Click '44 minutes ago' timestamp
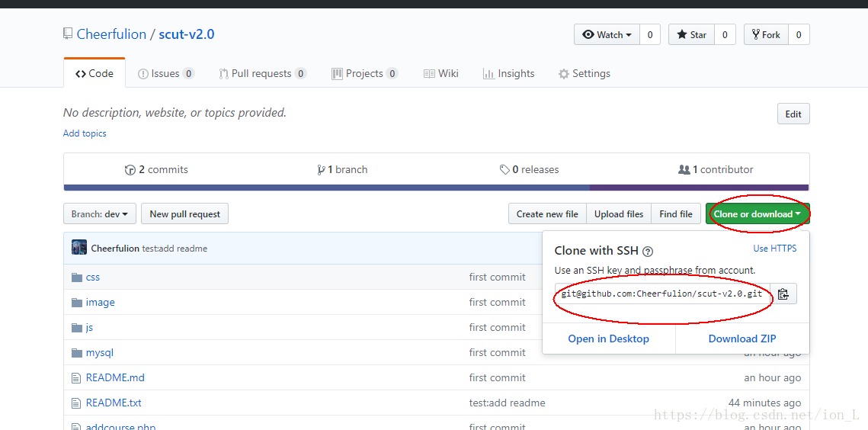This screenshot has height=430, width=868. (764, 403)
